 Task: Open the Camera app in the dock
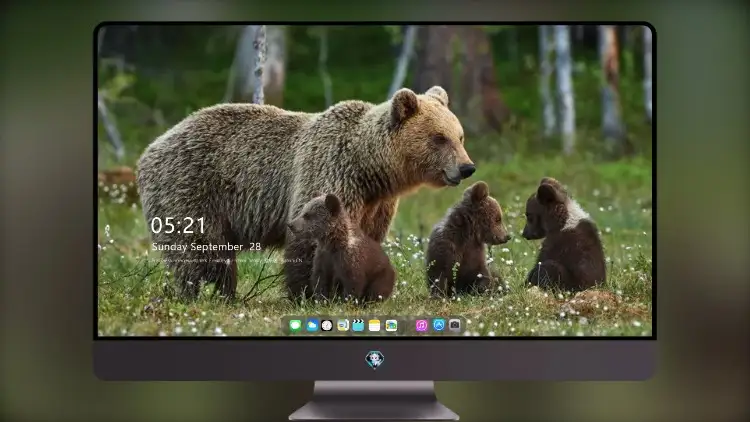pos(455,325)
